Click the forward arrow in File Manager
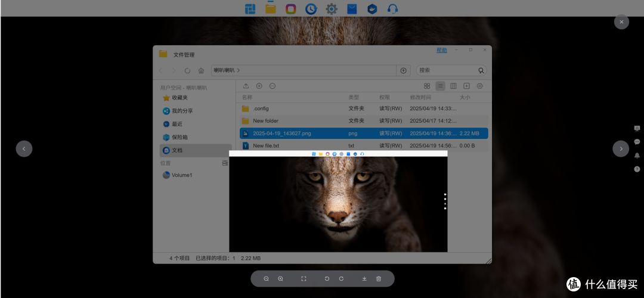This screenshot has height=298, width=644. (x=174, y=70)
